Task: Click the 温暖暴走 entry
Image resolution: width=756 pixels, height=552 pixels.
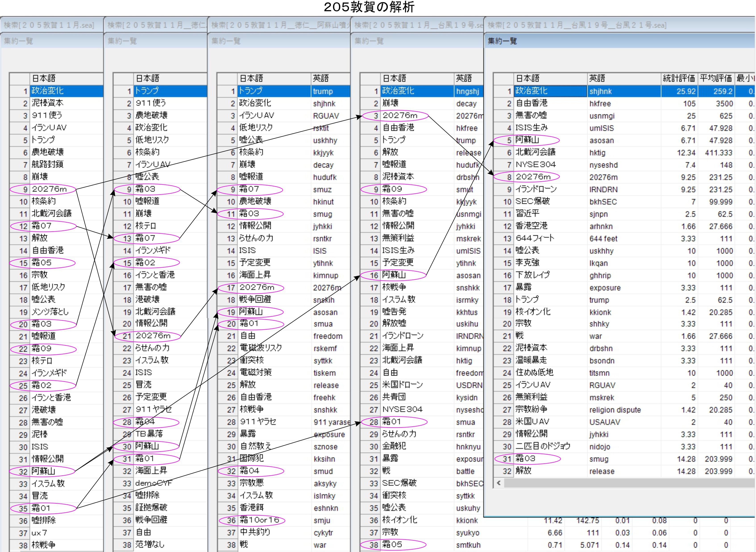Action: click(532, 361)
